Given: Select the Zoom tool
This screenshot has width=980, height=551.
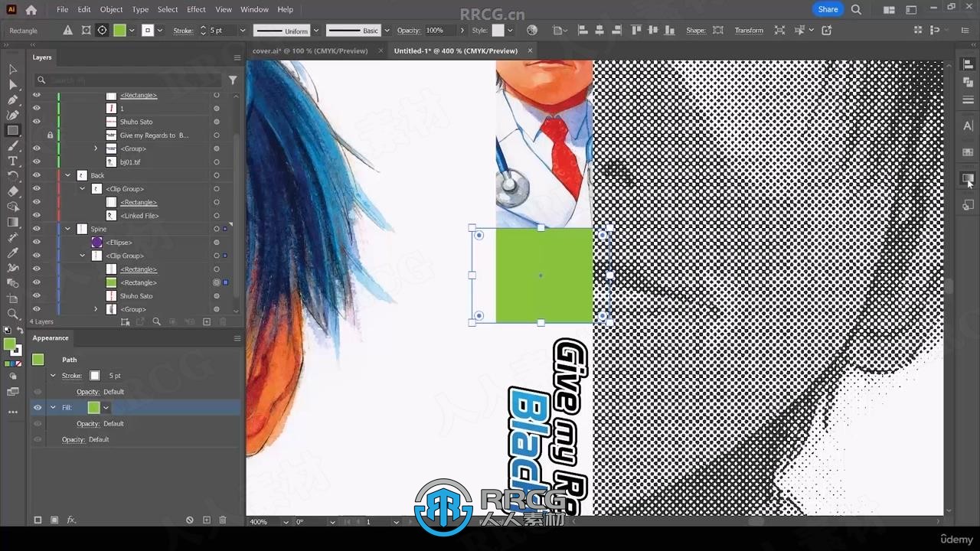Looking at the screenshot, I should click(x=13, y=315).
